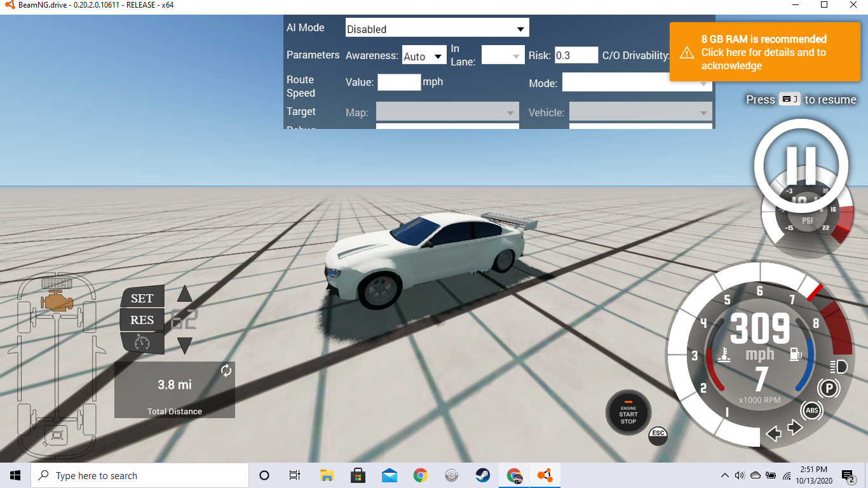Viewport: 868px width, 488px height.
Task: Click the 8 GB RAM warning notification
Action: 764,52
